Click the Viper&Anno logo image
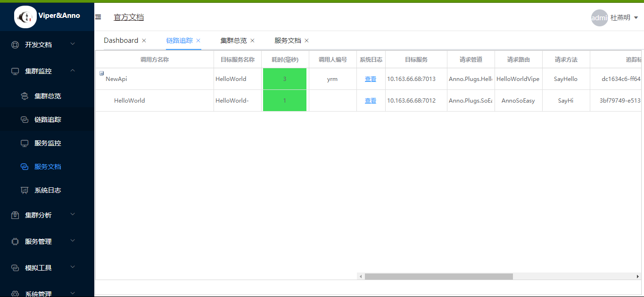 pyautogui.click(x=25, y=17)
